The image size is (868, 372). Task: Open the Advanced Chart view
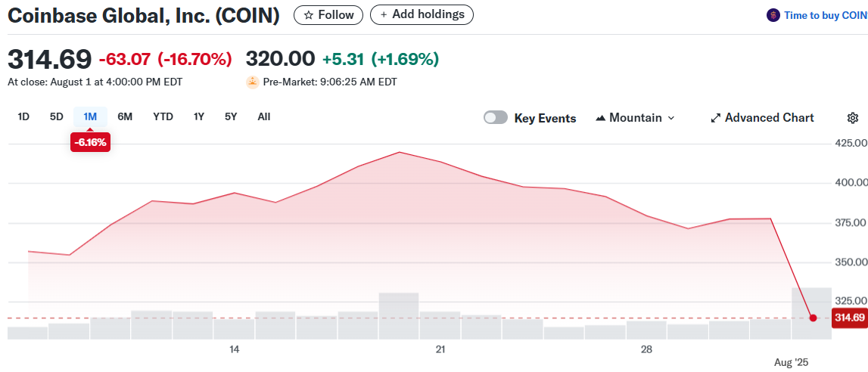(x=762, y=118)
